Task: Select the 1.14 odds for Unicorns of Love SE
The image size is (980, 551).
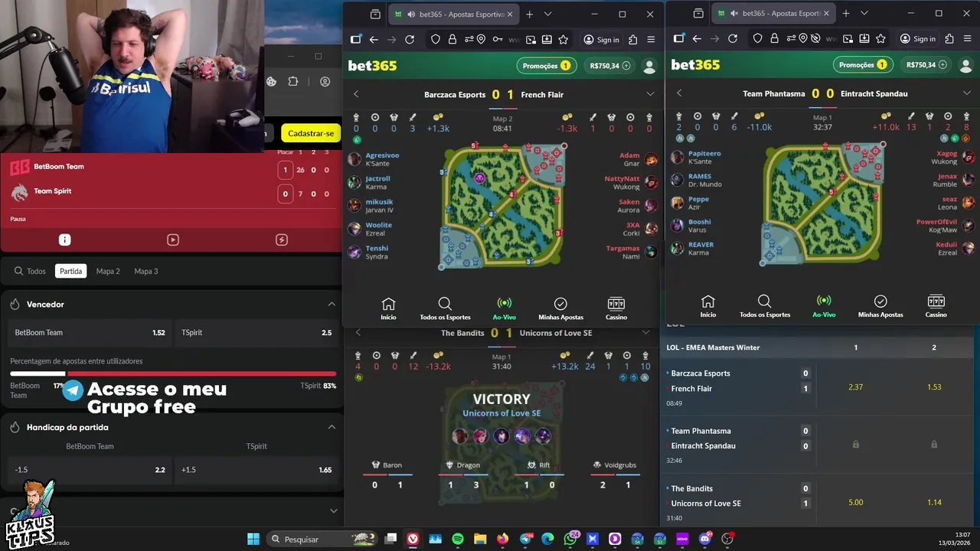Action: point(933,503)
